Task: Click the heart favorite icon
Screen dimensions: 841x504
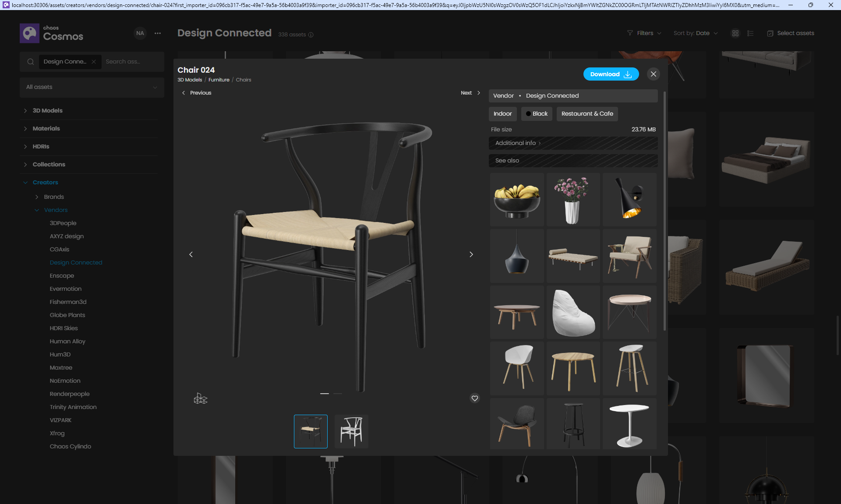Action: [475, 398]
